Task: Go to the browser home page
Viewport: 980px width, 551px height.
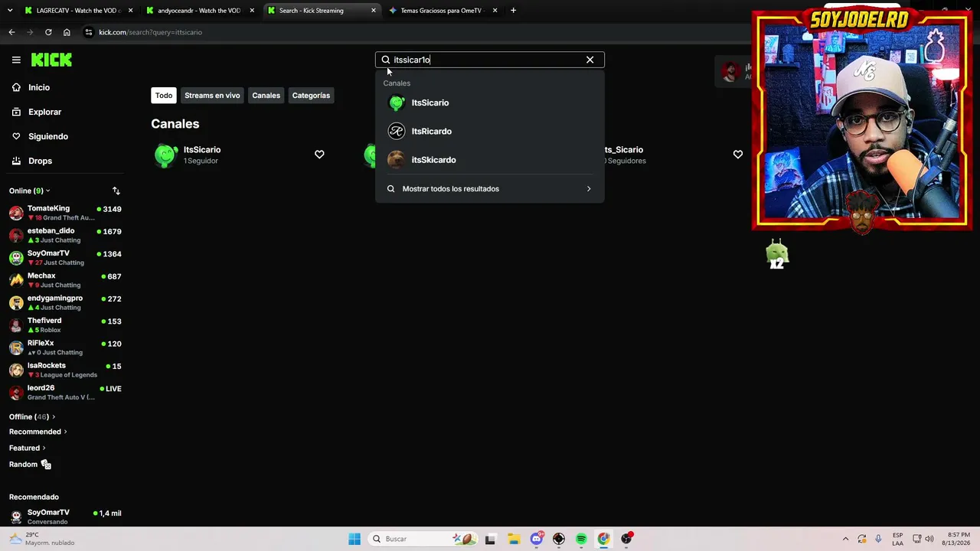Action: (67, 32)
